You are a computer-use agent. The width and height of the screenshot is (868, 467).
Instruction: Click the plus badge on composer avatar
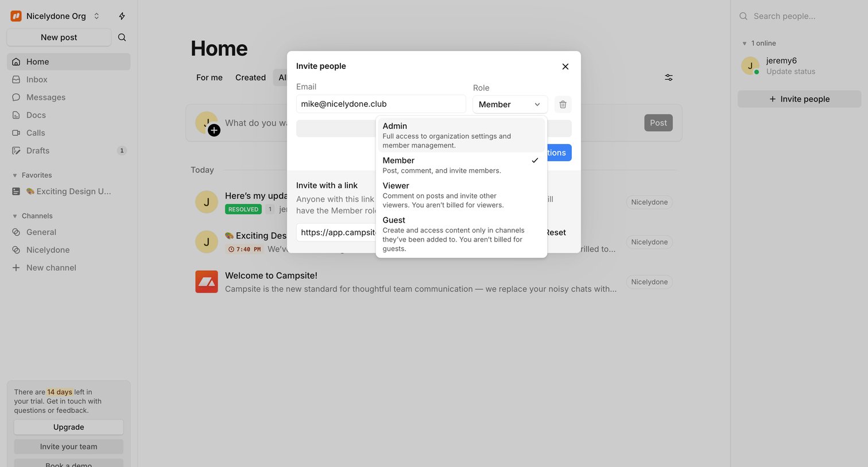coord(214,130)
